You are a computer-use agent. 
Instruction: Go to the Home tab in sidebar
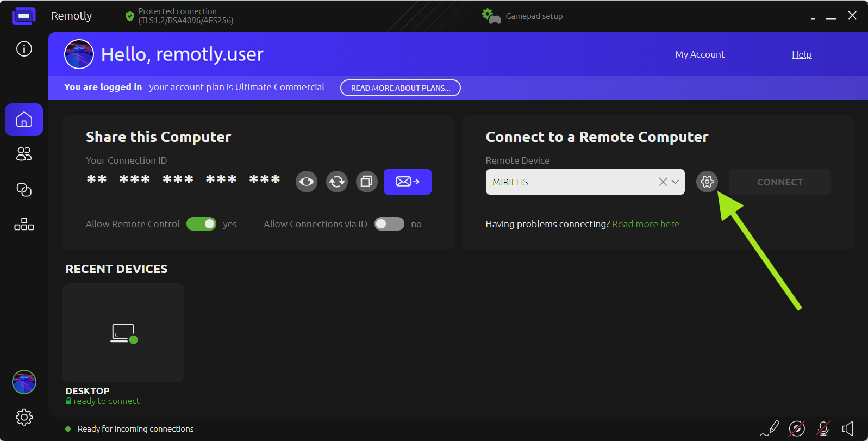[x=24, y=120]
